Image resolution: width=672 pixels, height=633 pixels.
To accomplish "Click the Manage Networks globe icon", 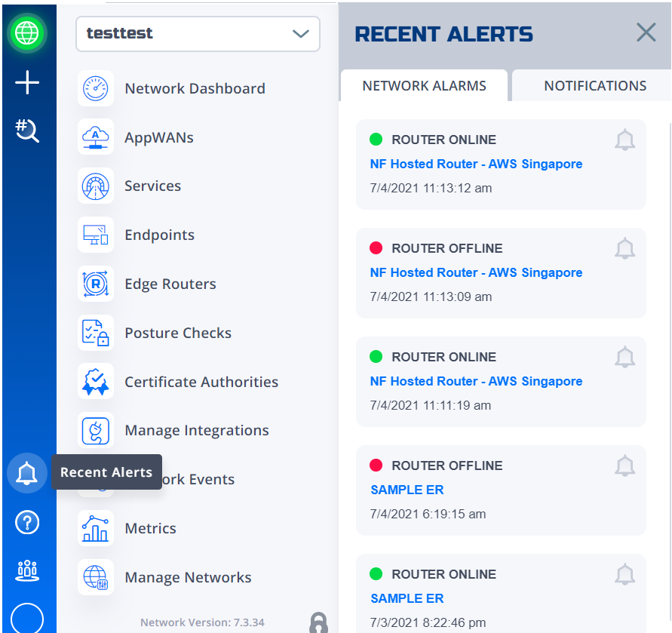I will [x=96, y=577].
